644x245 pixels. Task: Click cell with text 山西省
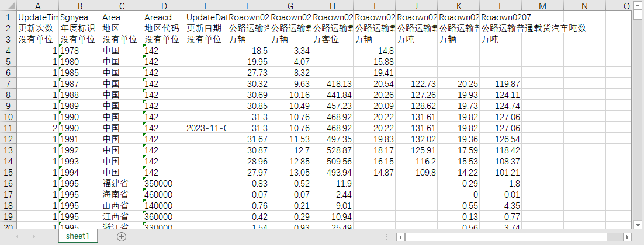coord(122,206)
